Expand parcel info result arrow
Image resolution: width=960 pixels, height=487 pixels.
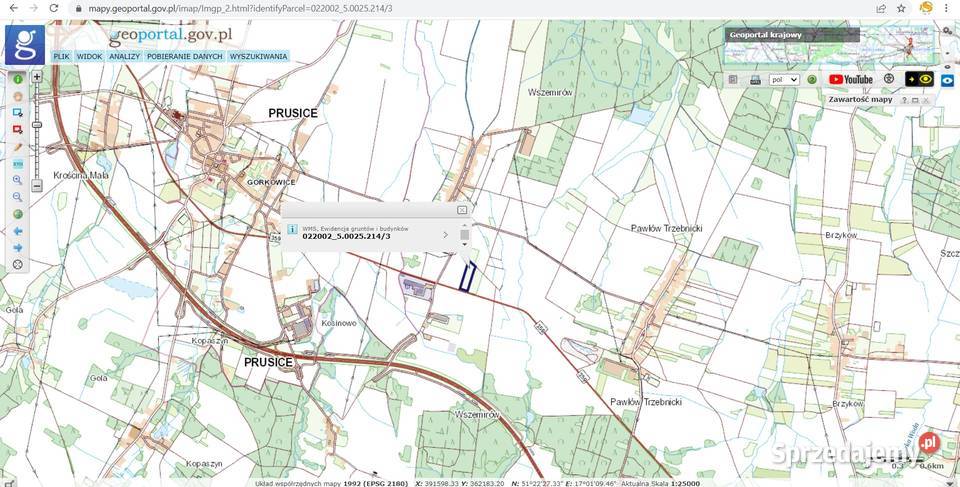point(445,235)
